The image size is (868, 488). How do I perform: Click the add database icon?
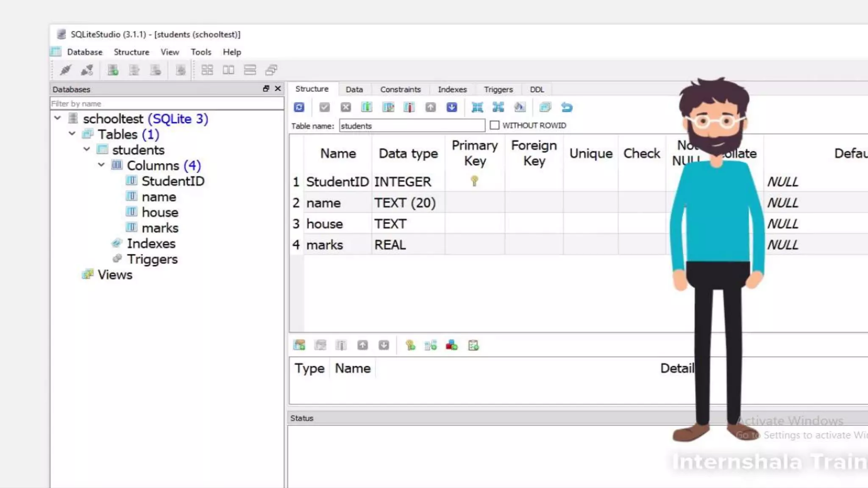(x=113, y=70)
